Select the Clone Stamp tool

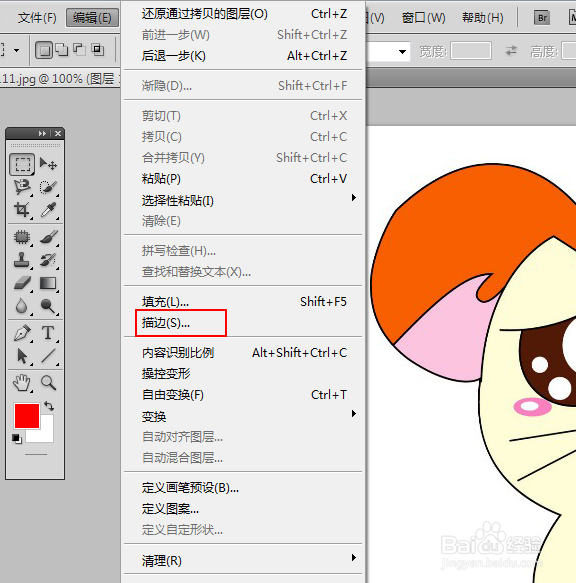[22, 260]
